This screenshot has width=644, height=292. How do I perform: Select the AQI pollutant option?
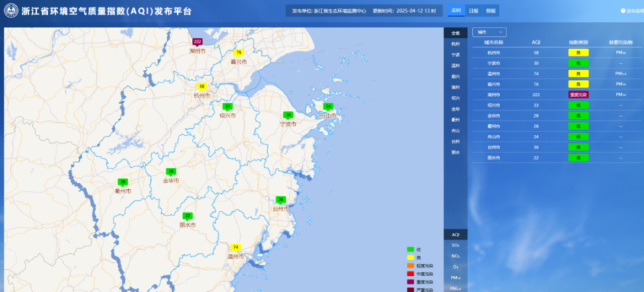pos(455,234)
